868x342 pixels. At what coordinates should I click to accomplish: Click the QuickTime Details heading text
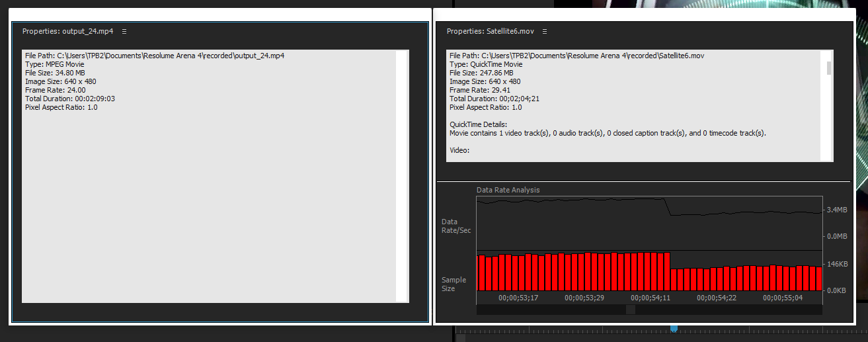tap(478, 124)
